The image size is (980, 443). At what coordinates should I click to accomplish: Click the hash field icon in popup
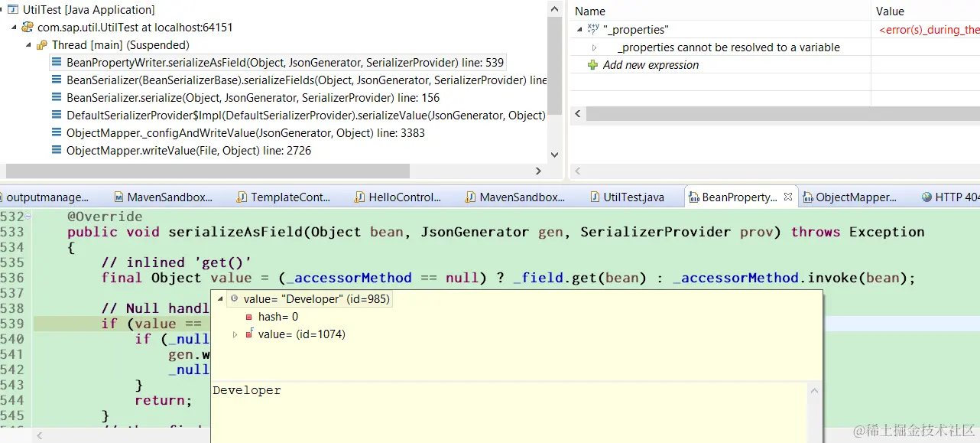click(248, 317)
